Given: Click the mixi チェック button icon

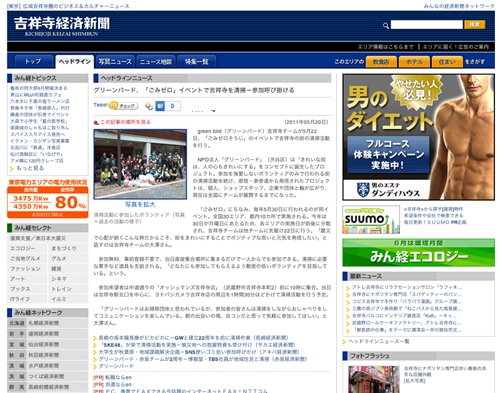Looking at the screenshot, I should pos(123,106).
